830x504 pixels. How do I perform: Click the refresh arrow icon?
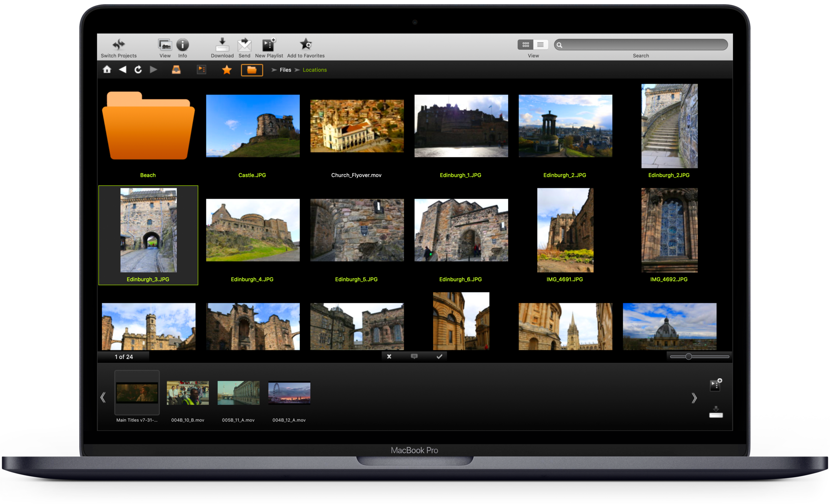point(138,70)
